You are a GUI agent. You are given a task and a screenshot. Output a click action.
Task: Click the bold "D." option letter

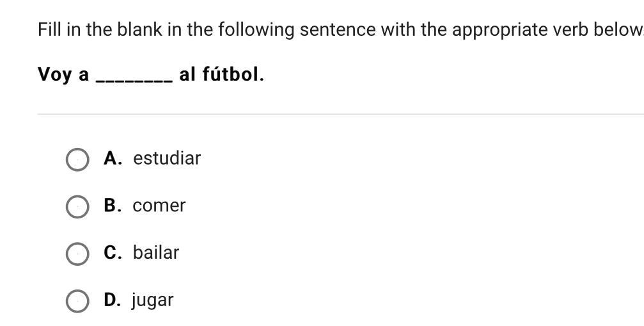(113, 300)
